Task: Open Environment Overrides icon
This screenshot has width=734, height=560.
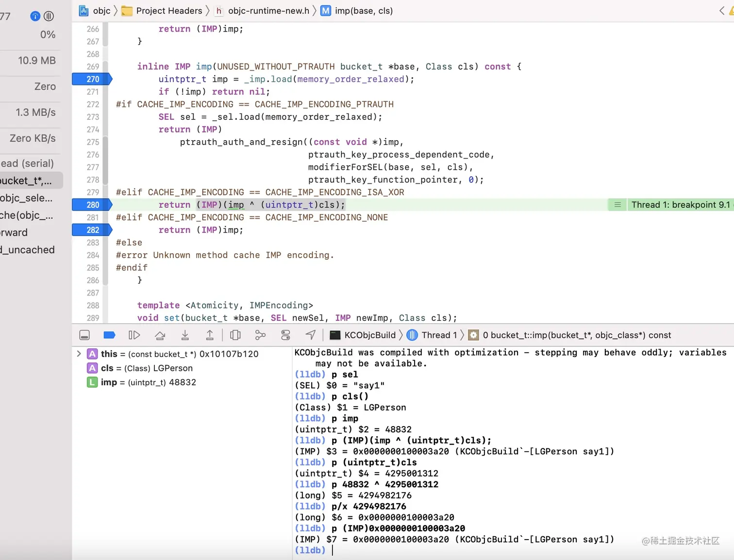Action: click(285, 335)
